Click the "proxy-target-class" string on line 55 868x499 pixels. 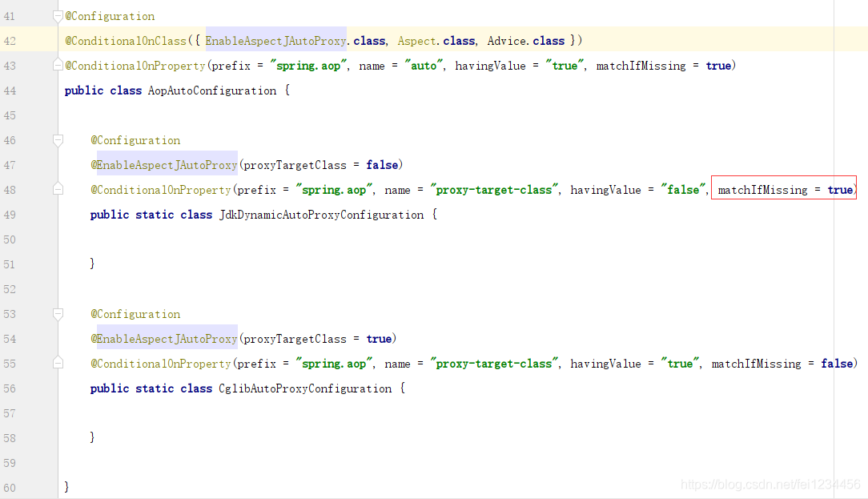pos(493,363)
